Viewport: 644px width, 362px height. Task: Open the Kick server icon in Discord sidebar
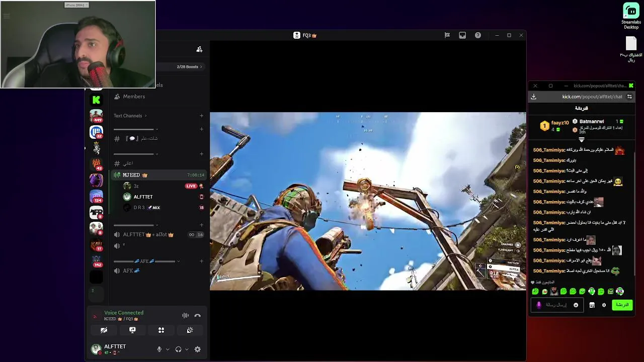(x=96, y=100)
